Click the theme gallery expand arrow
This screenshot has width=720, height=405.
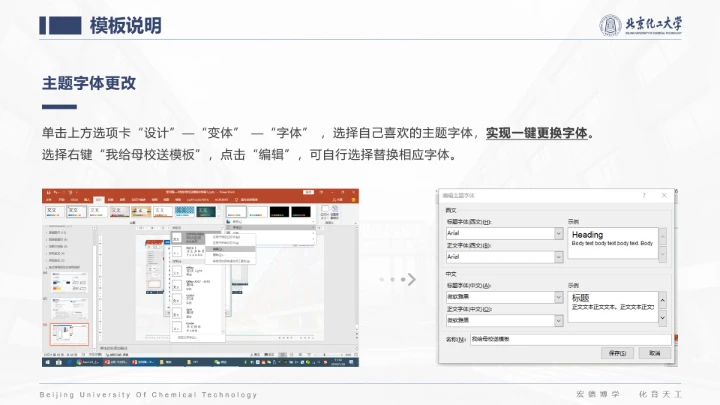click(219, 216)
